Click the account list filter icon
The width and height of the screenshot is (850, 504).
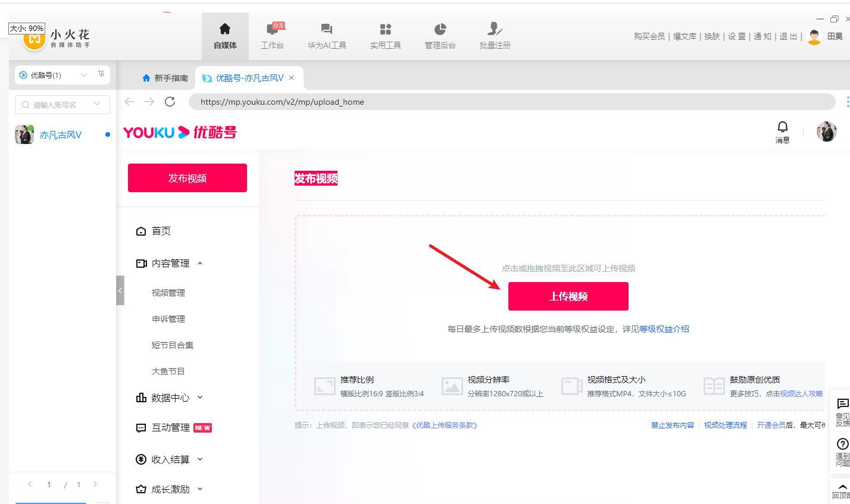[x=101, y=74]
